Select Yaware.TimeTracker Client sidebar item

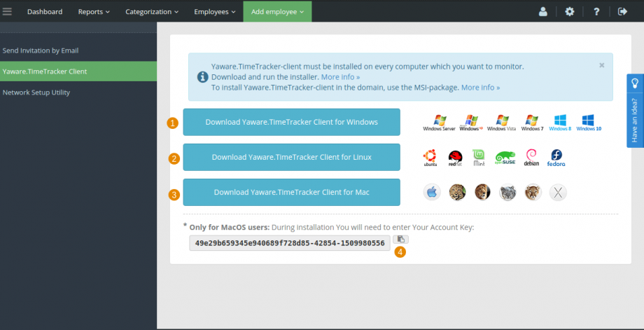(78, 71)
